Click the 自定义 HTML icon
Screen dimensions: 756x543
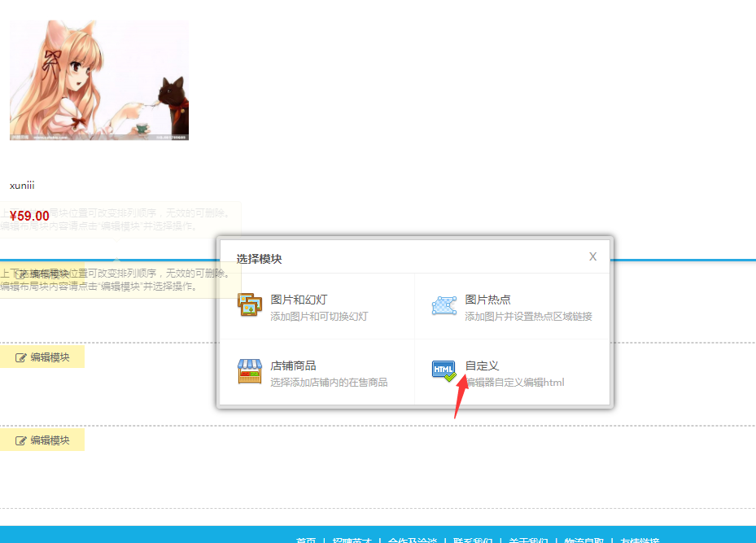click(444, 371)
